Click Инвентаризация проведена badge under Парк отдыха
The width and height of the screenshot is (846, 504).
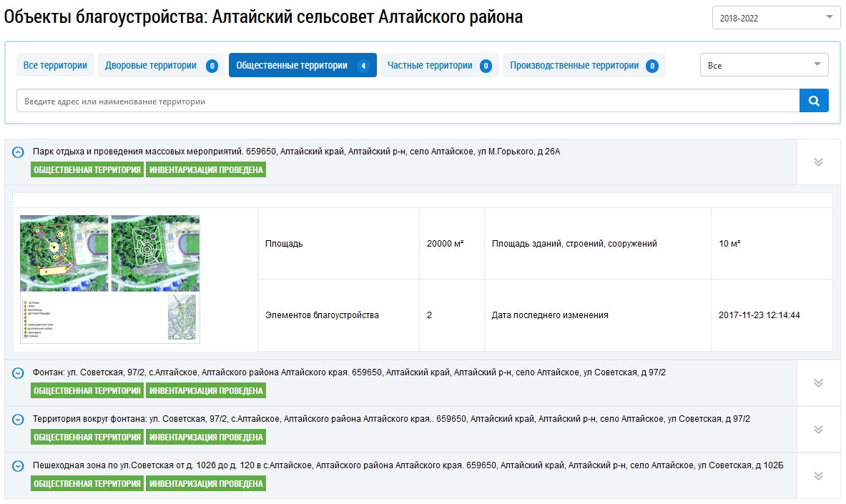205,170
